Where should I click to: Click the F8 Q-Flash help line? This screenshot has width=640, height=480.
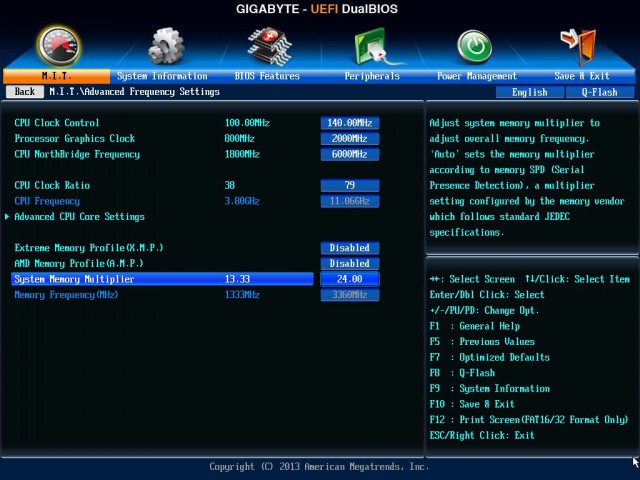(462, 373)
